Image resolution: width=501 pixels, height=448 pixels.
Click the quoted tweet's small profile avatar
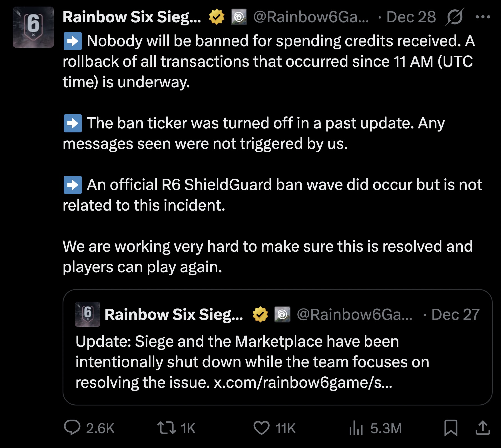(x=88, y=314)
